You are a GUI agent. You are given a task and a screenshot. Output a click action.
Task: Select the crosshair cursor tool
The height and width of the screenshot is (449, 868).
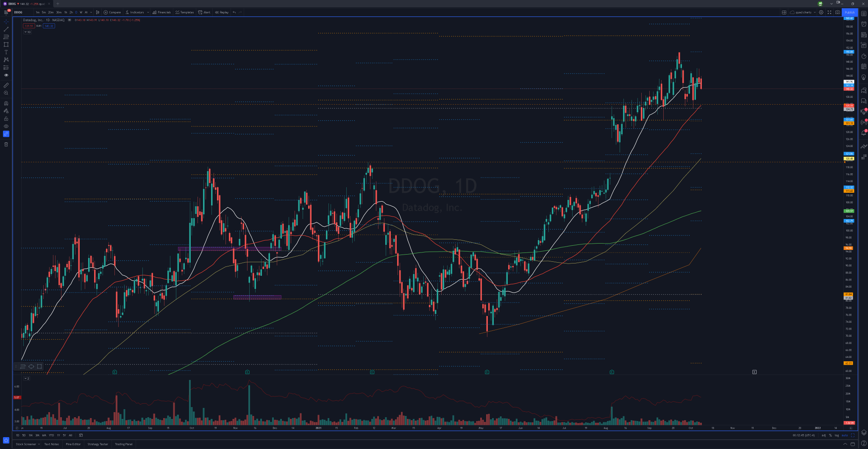[6, 21]
